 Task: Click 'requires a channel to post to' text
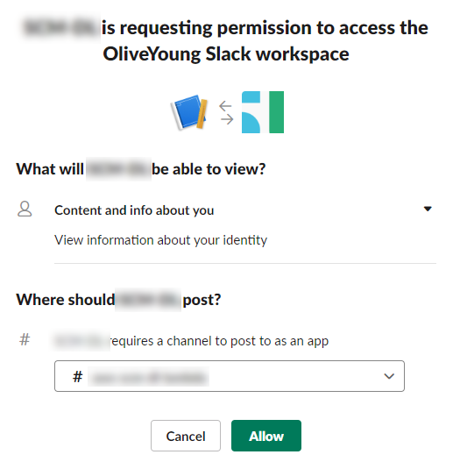coord(191,341)
